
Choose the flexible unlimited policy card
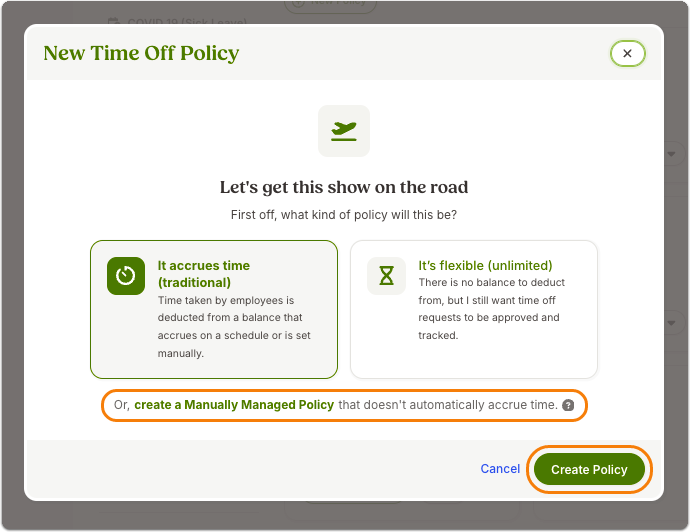[x=474, y=309]
